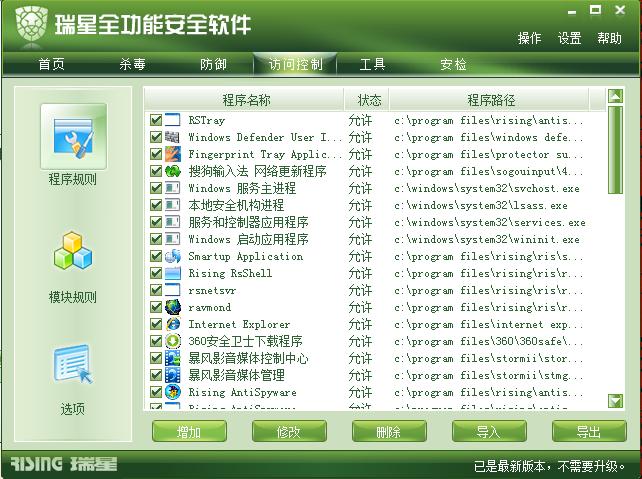The height and width of the screenshot is (479, 642).
Task: Click the green vertical scrollbar thumb
Action: pyautogui.click(x=615, y=149)
